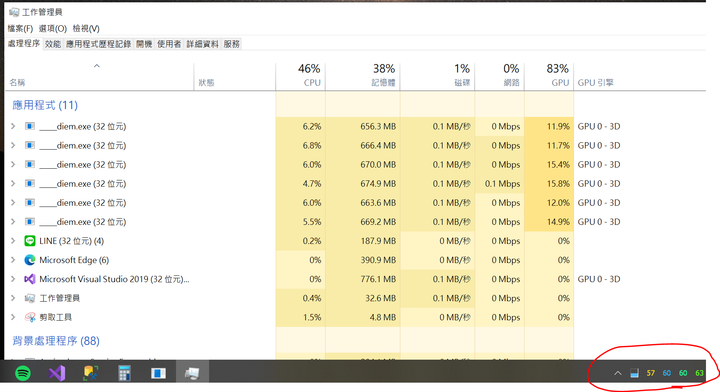This screenshot has height=392, width=720.
Task: Click icon of diem.exe using 674.9 MB
Action: (30, 184)
